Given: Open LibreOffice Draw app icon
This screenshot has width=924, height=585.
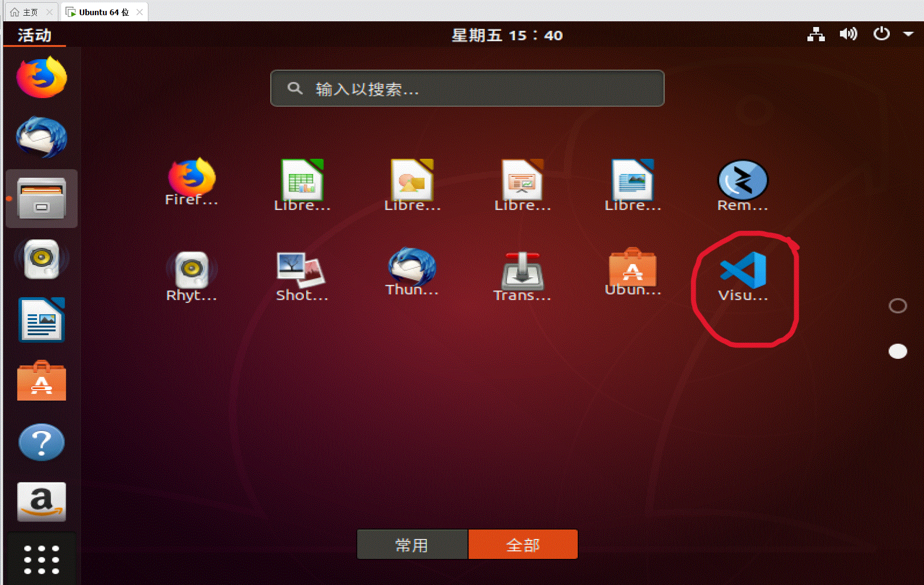Looking at the screenshot, I should point(412,185).
